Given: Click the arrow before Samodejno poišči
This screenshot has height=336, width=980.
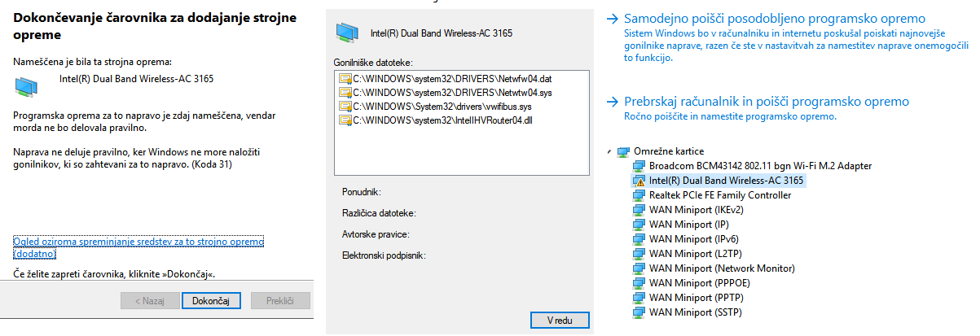Looking at the screenshot, I should point(614,19).
